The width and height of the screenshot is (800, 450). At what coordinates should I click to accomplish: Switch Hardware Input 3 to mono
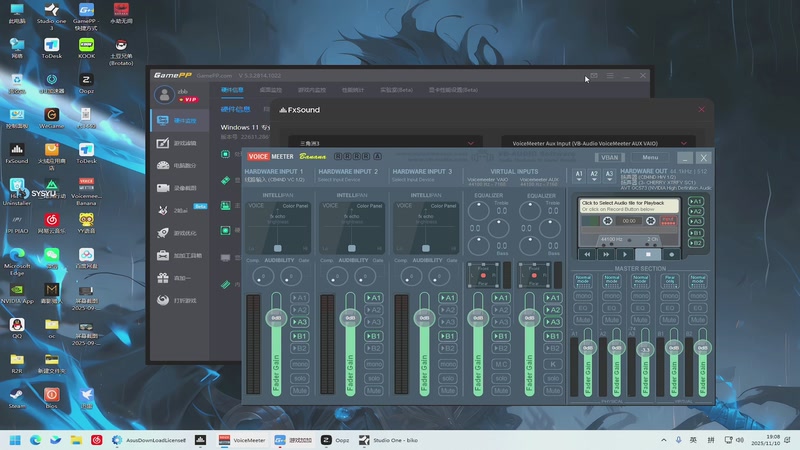[x=447, y=364]
